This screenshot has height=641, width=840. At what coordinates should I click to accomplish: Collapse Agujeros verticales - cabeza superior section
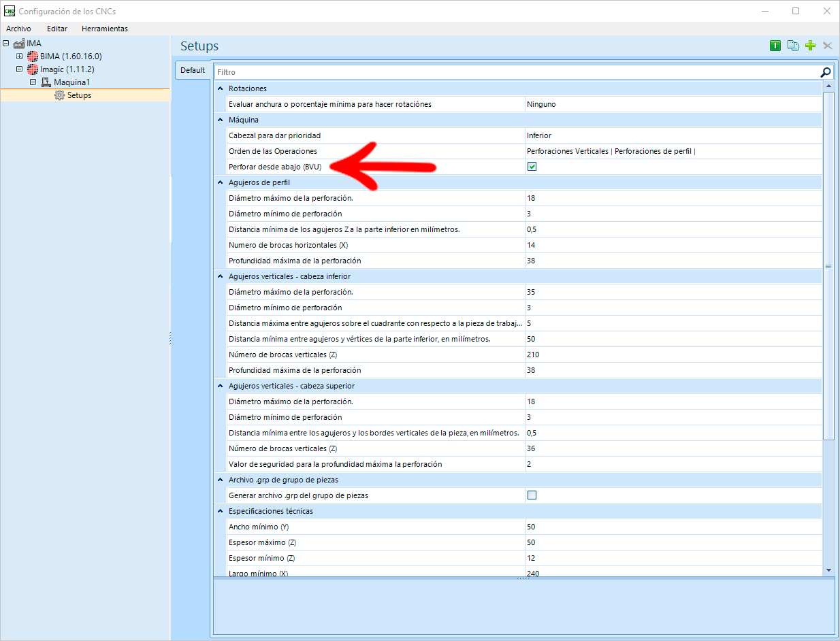click(x=221, y=386)
